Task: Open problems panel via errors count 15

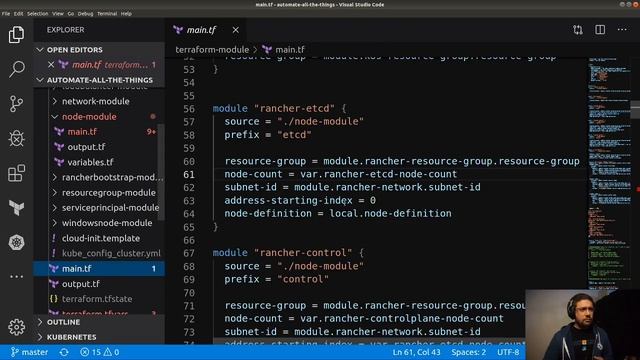Action: coord(91,352)
